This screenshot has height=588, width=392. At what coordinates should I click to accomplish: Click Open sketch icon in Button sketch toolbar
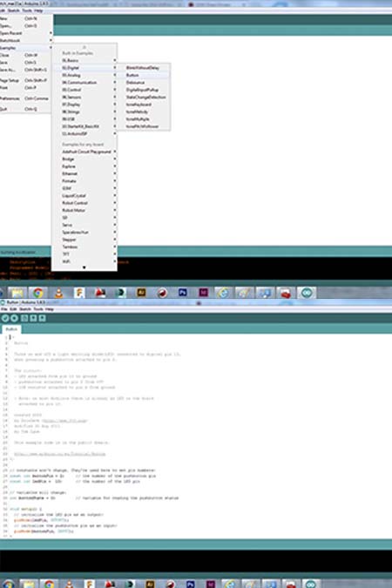(x=33, y=318)
